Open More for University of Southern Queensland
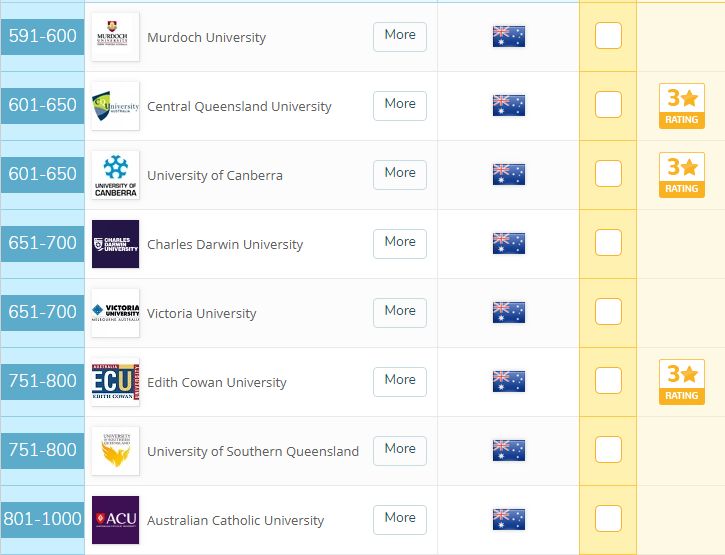This screenshot has height=555, width=725. coord(400,450)
